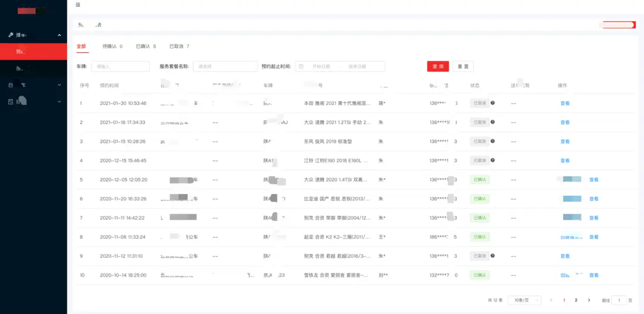This screenshot has width=644, height=314.
Task: Click car model 本田 雅阁 2021 cell
Action: [338, 103]
